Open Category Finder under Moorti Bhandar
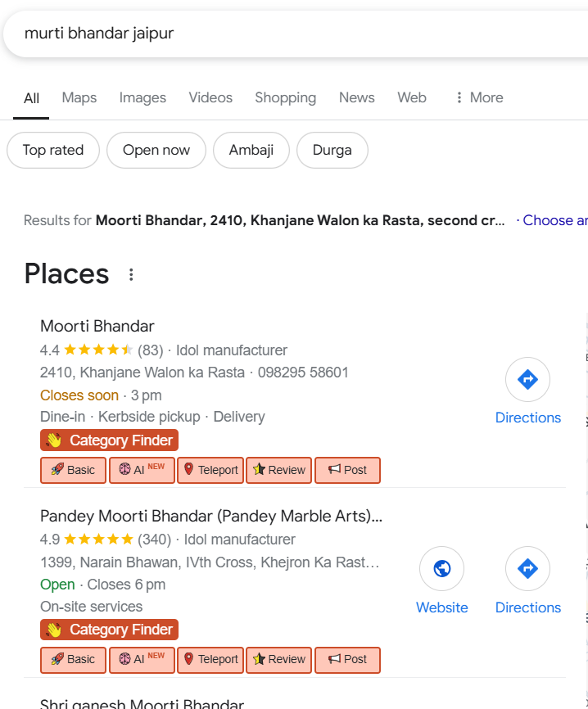The width and height of the screenshot is (588, 709). 109,440
